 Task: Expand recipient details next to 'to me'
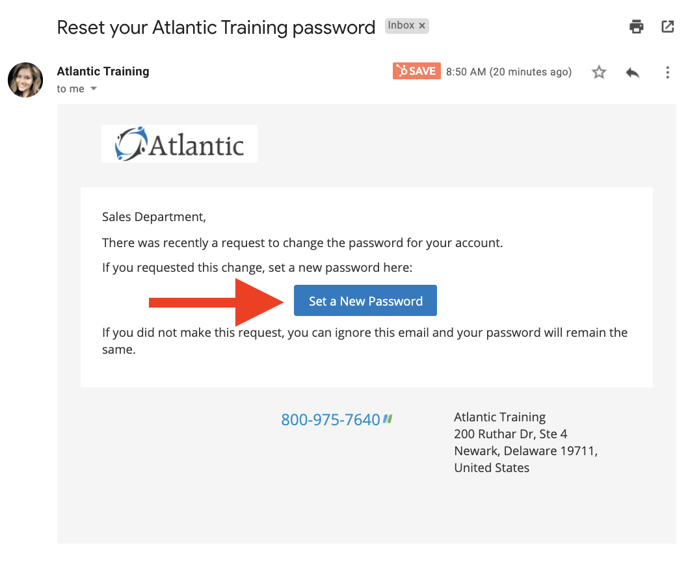pos(93,89)
